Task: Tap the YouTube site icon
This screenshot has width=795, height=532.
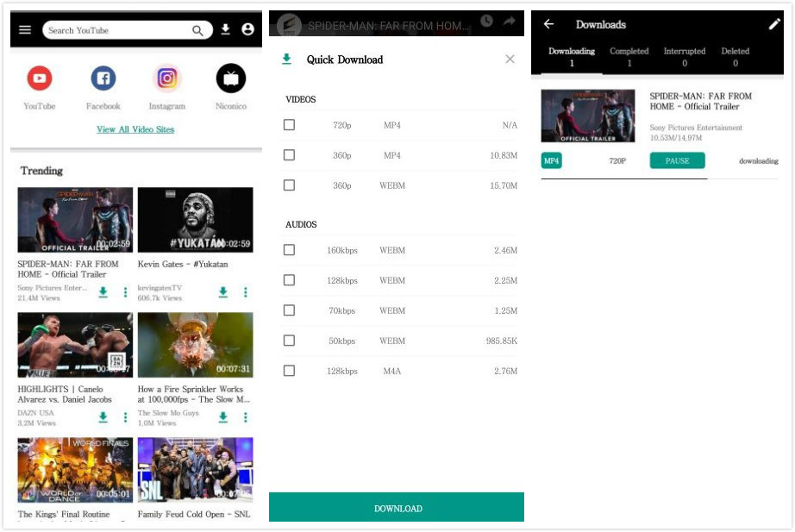Action: click(x=39, y=78)
